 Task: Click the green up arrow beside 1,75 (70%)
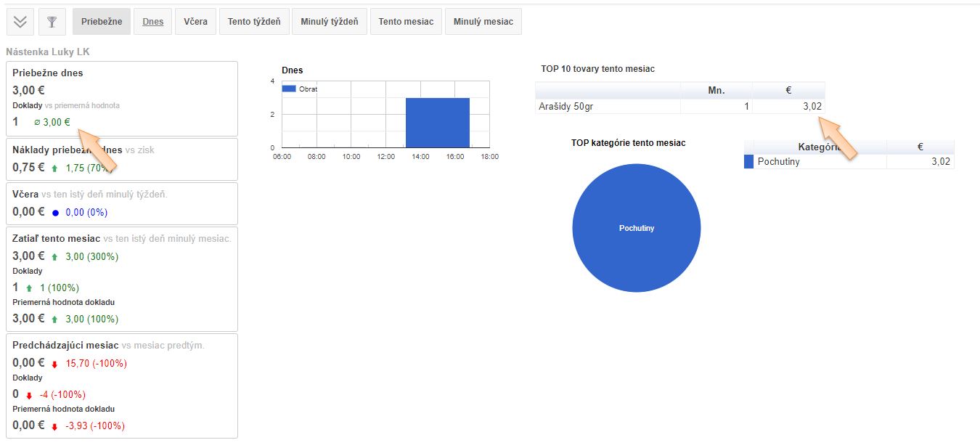tap(55, 168)
